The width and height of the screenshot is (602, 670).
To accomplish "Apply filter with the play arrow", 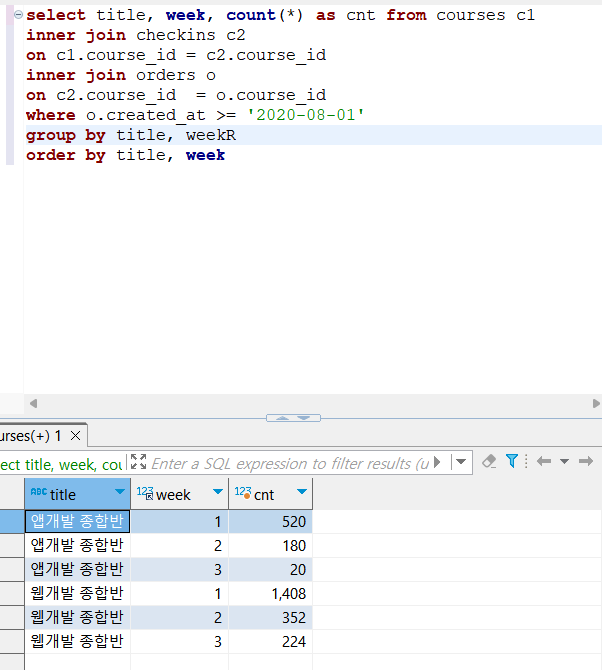I will 437,462.
